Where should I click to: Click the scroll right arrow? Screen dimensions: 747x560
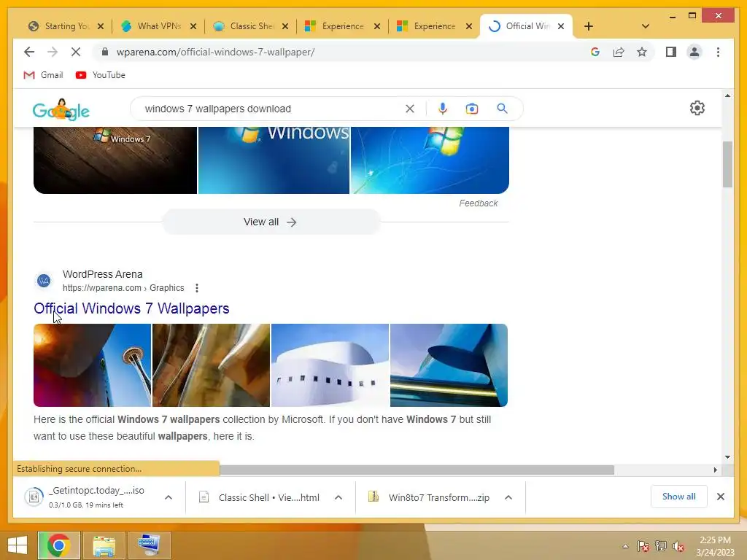pyautogui.click(x=715, y=470)
